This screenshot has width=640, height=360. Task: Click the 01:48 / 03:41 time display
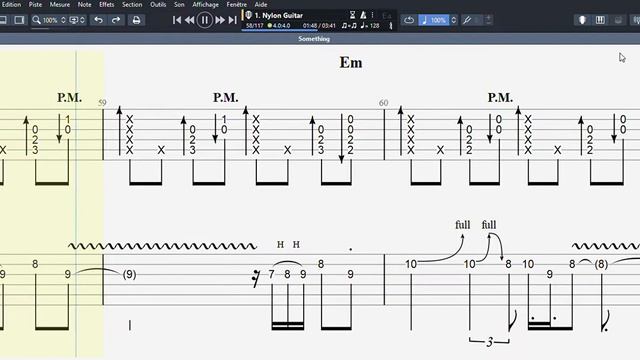pos(319,26)
